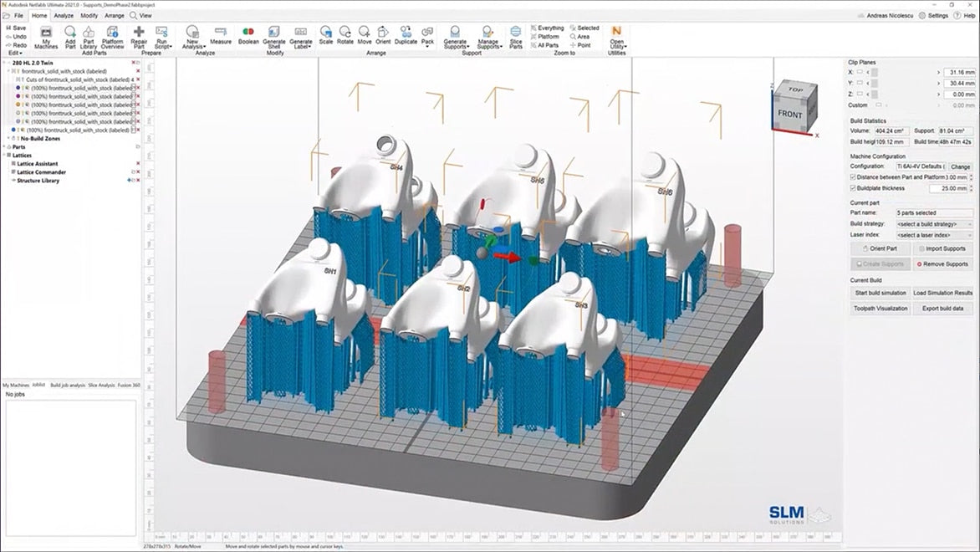
Task: Click the FRONT face of view cube
Action: pyautogui.click(x=789, y=114)
